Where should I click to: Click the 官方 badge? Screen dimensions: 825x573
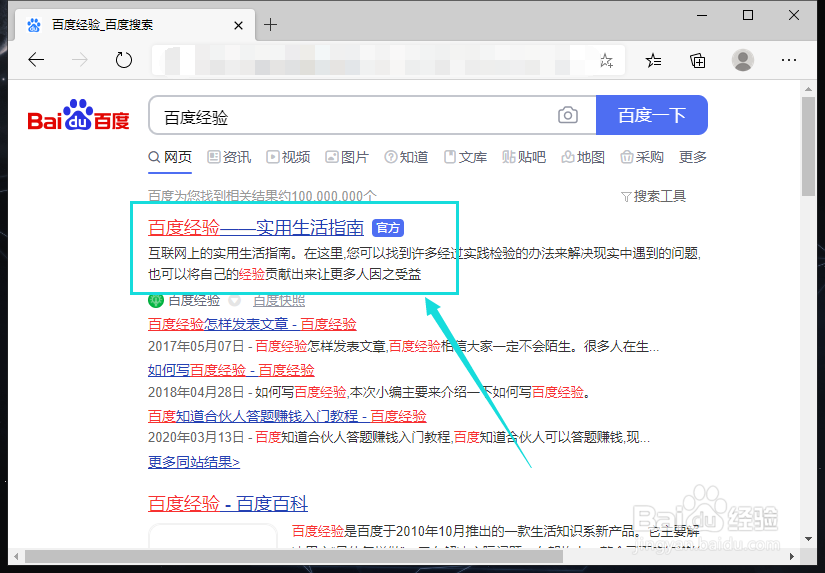click(x=388, y=228)
